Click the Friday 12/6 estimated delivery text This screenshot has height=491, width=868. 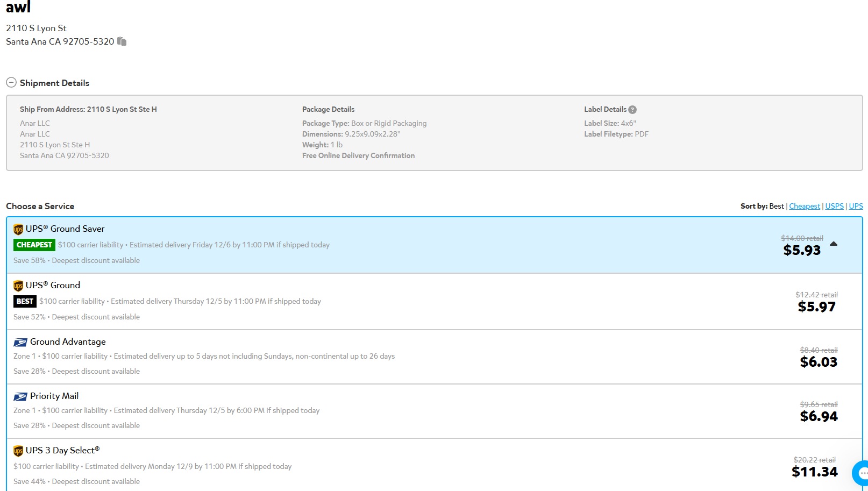[230, 245]
